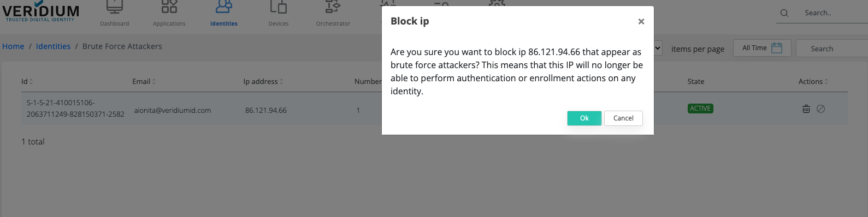Screen dimensions: 868x217
Task: Sort by the Email column header
Action: click(144, 81)
